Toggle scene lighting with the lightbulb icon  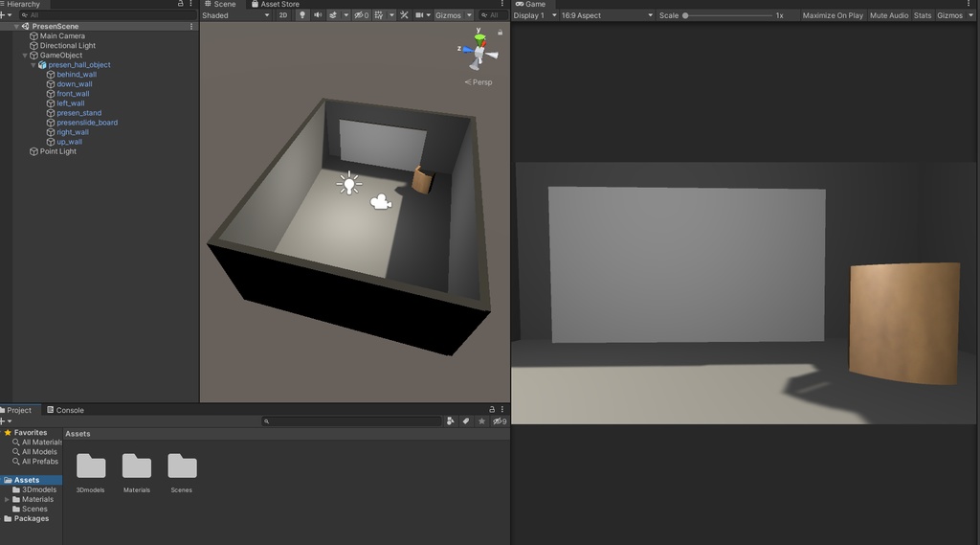(x=302, y=15)
